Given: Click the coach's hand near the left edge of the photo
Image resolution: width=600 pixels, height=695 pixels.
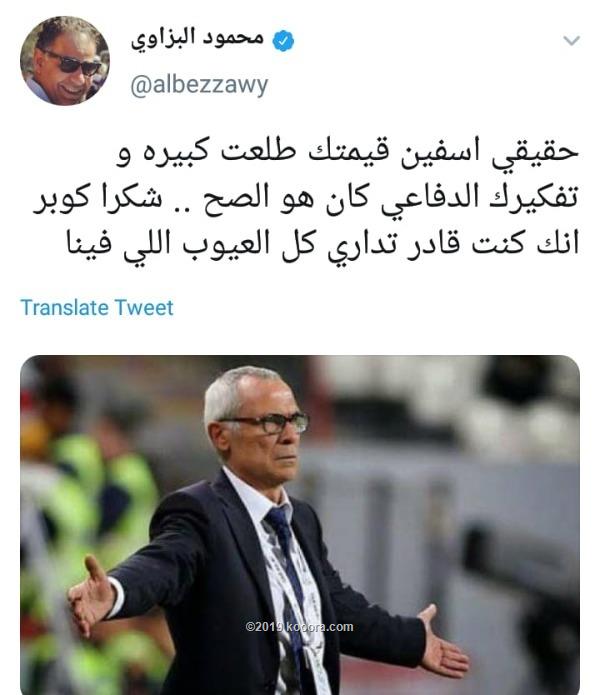Looking at the screenshot, I should [x=92, y=592].
